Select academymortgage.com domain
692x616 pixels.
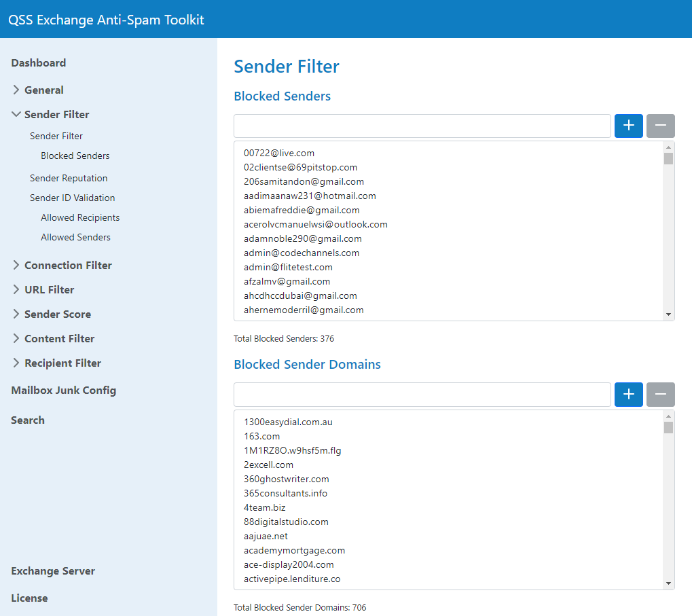click(294, 550)
